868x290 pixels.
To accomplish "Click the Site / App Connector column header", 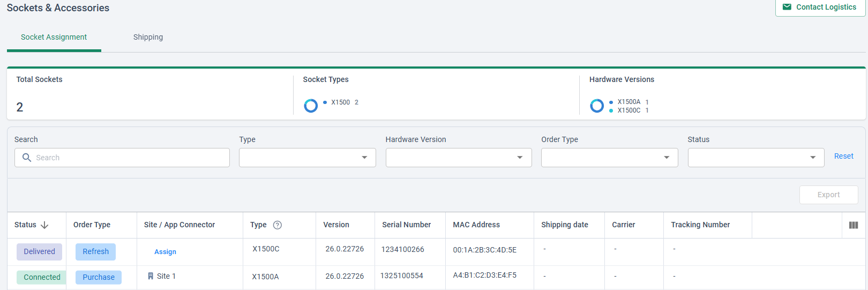I will pos(179,225).
